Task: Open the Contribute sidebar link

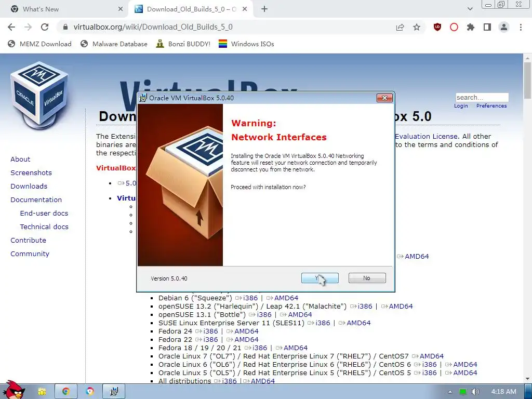Action: pyautogui.click(x=28, y=240)
